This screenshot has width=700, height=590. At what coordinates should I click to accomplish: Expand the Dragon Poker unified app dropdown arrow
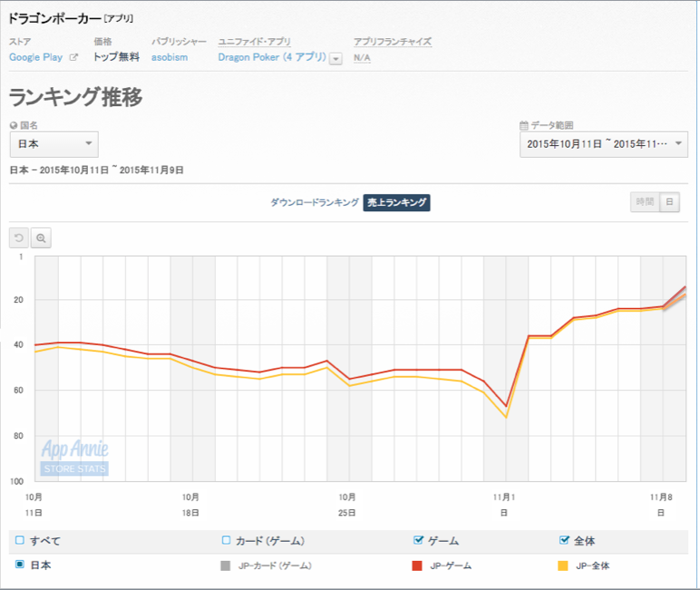click(x=335, y=59)
